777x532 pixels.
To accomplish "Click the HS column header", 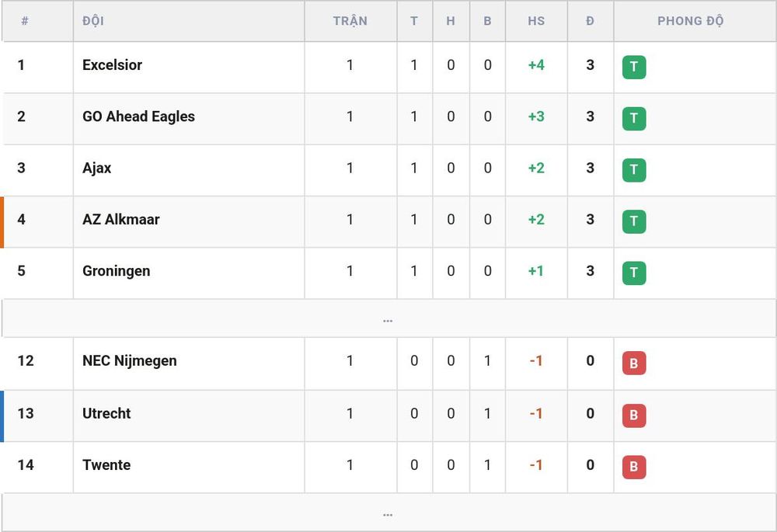I will (x=536, y=21).
